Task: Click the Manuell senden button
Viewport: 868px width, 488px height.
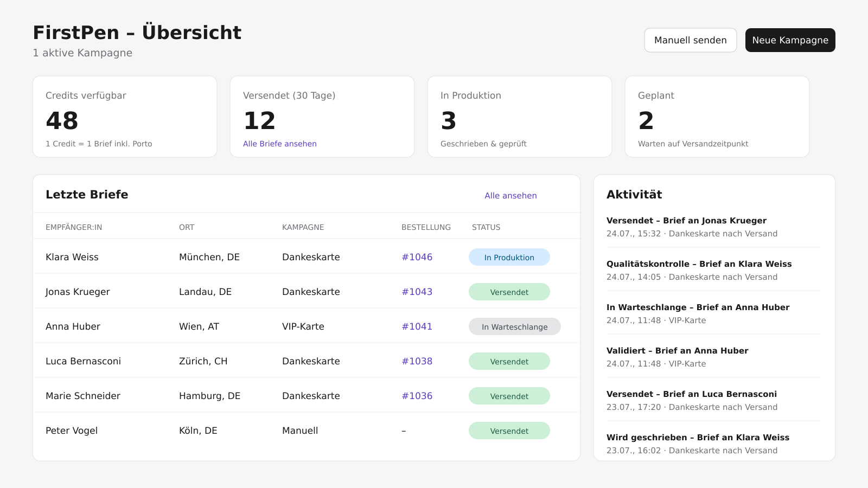Action: 690,40
